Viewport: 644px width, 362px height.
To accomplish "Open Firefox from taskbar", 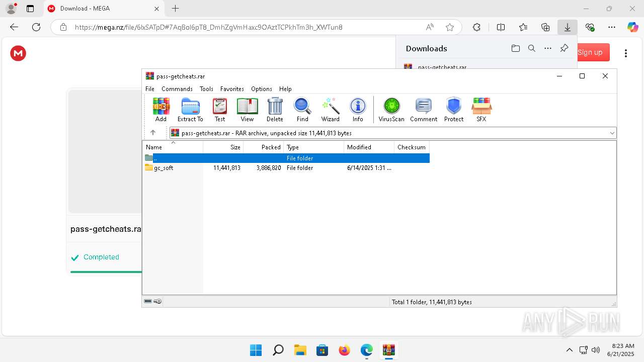I will 344,350.
